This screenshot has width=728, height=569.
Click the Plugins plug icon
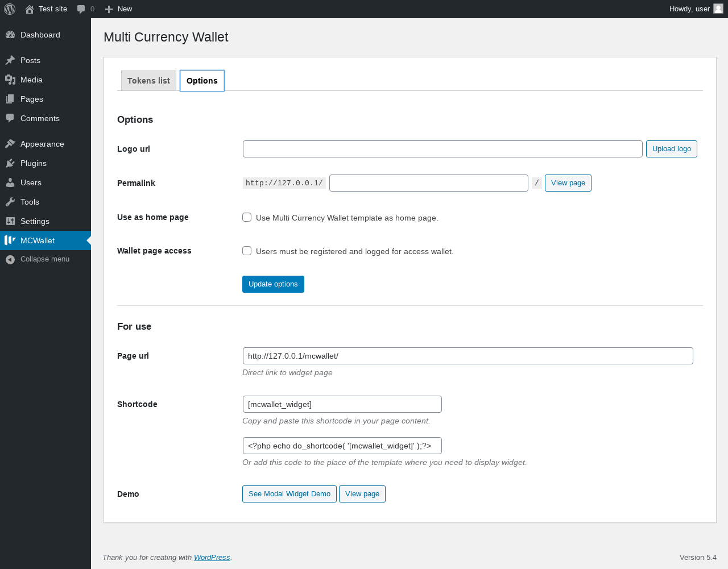(10, 163)
